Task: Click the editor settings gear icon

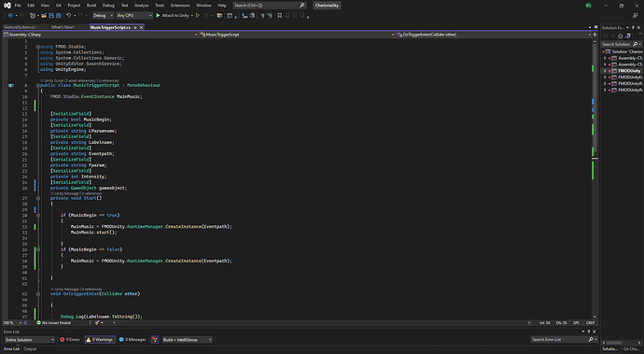Action: pyautogui.click(x=596, y=27)
